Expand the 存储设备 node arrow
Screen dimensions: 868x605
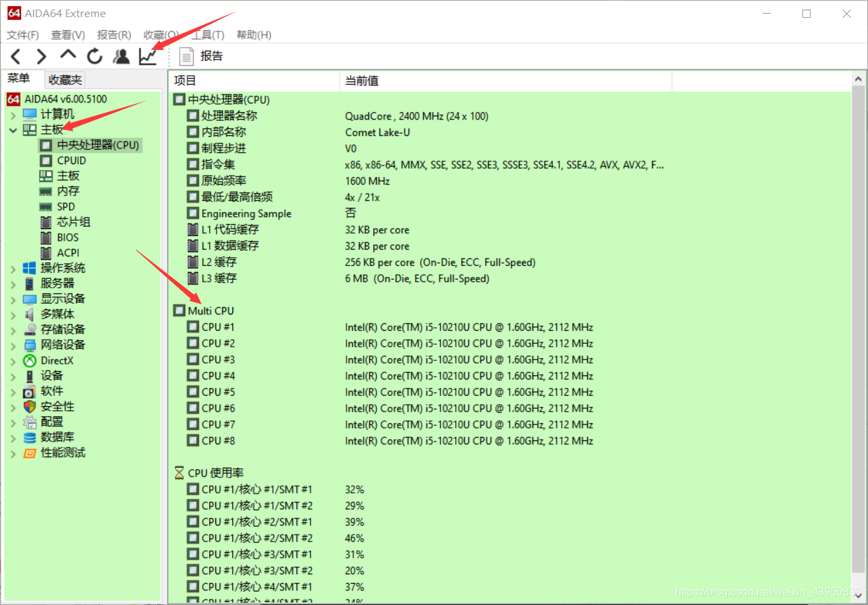click(13, 330)
